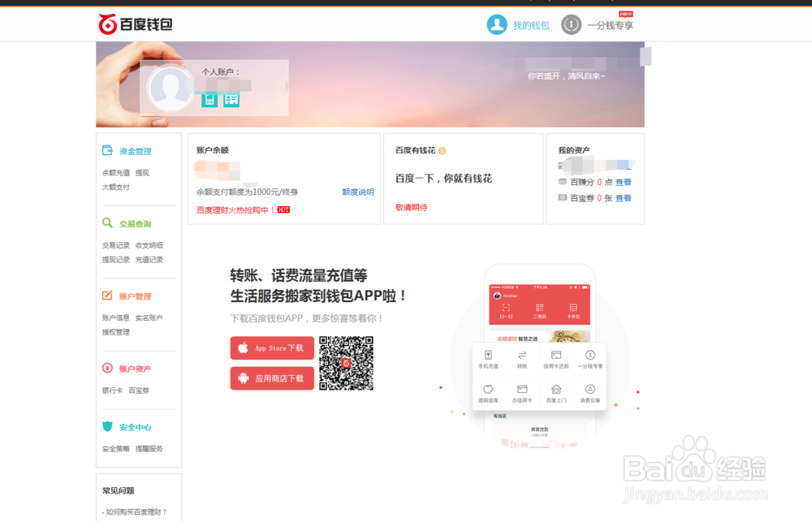Click the 转账 transfer arrows in phone mockup
812x522 pixels.
[522, 356]
